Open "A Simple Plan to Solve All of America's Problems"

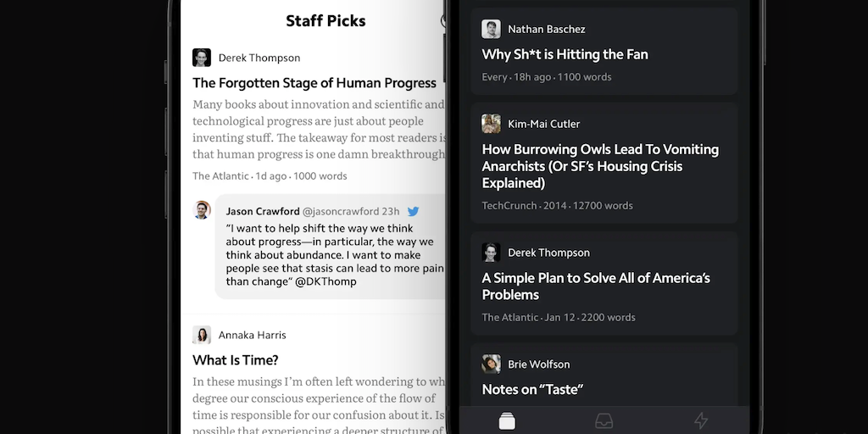[x=596, y=286]
